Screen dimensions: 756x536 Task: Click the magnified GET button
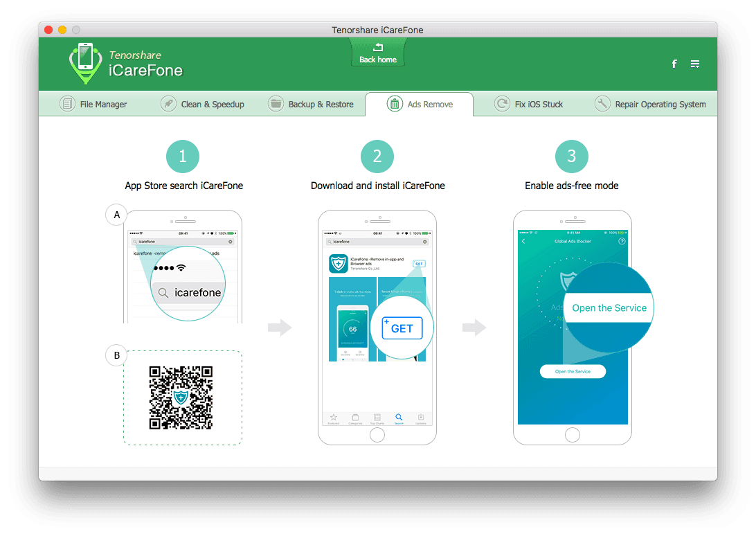point(402,328)
